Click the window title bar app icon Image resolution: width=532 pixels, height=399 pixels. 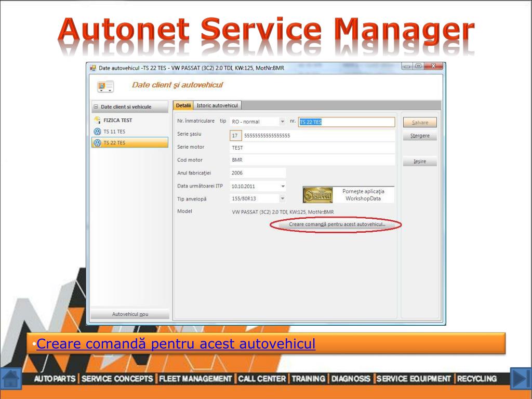[x=92, y=68]
